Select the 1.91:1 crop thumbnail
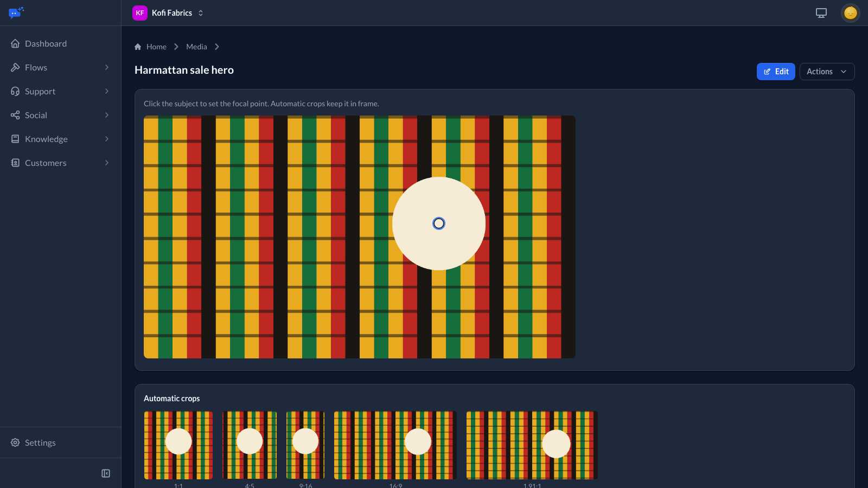Screen dimensions: 868x488 (x=532, y=445)
